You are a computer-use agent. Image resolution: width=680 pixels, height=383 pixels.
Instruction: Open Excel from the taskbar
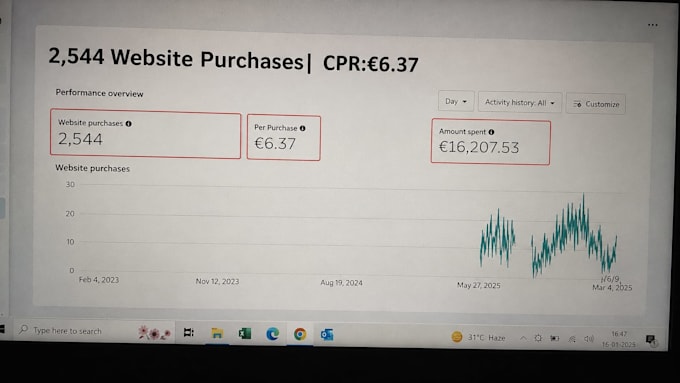tap(245, 333)
